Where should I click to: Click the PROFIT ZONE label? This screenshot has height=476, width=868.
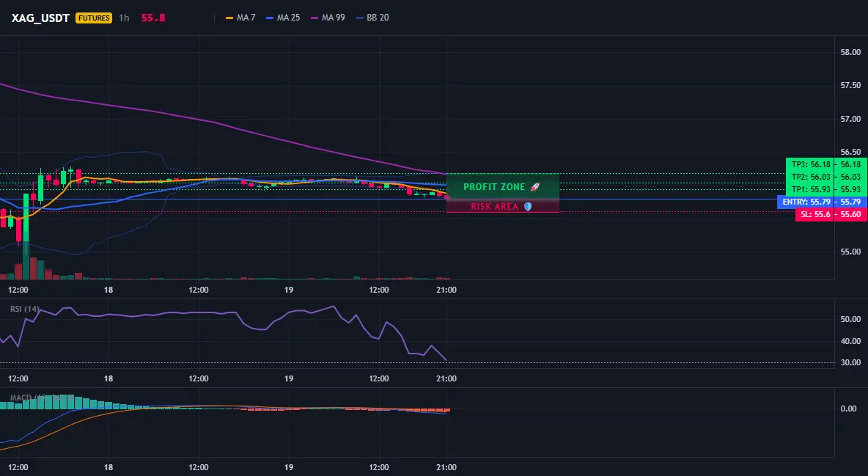click(x=494, y=187)
